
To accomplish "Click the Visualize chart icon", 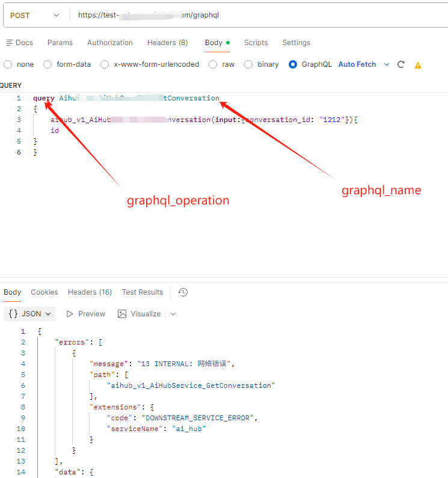I will pos(123,314).
